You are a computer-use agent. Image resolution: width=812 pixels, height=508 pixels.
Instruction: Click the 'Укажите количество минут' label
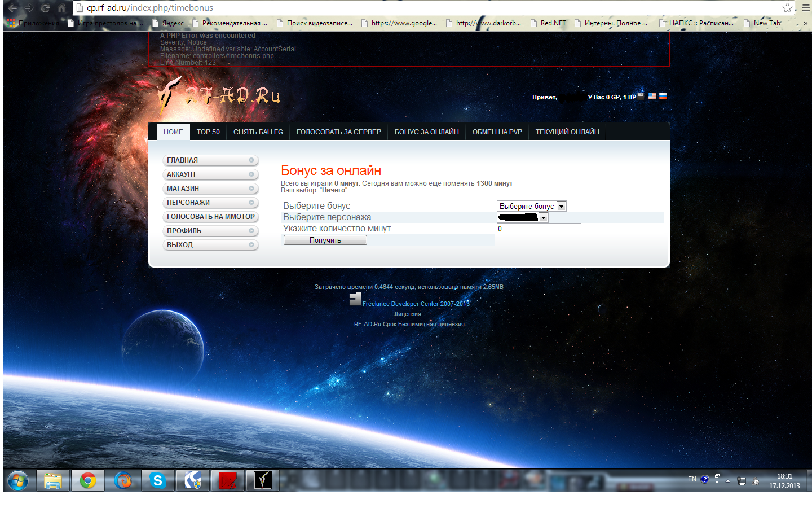pos(337,229)
